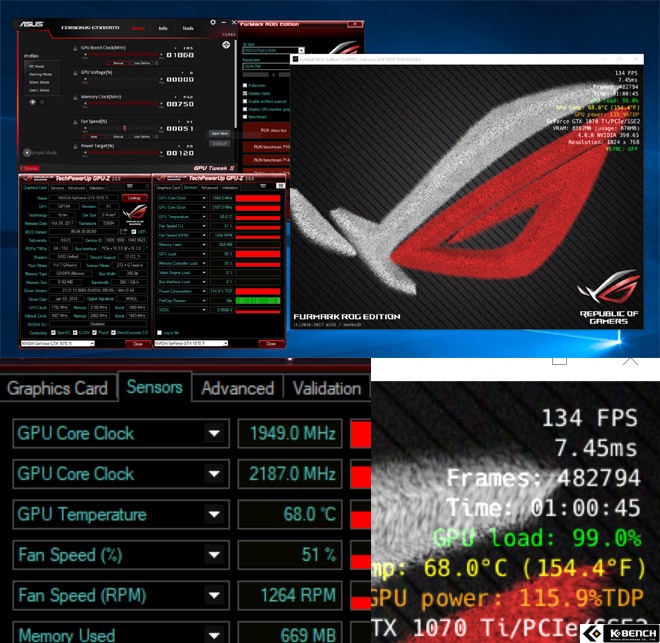Click screenshot camera icon in right GPU-Z Sensors window
Image resolution: width=660 pixels, height=643 pixels.
(x=263, y=186)
